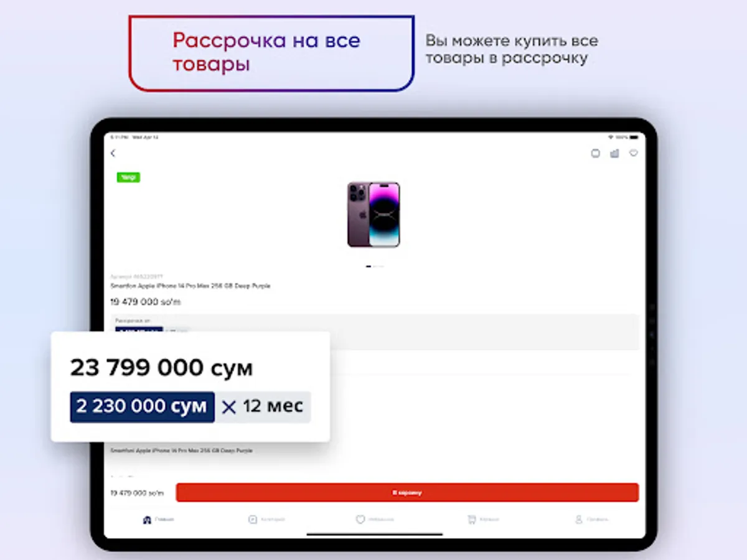The height and width of the screenshot is (560, 747).
Task: Click the green 'Yangi' badge
Action: click(x=128, y=177)
